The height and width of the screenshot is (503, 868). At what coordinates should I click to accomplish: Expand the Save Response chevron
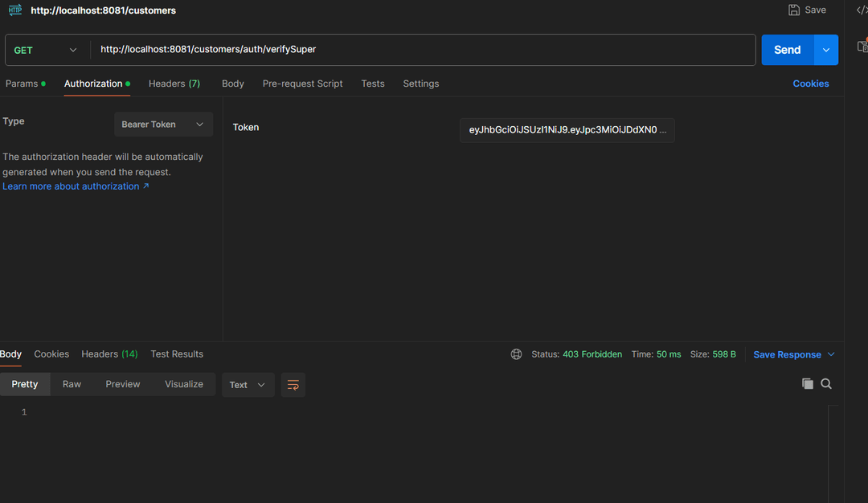pyautogui.click(x=831, y=354)
